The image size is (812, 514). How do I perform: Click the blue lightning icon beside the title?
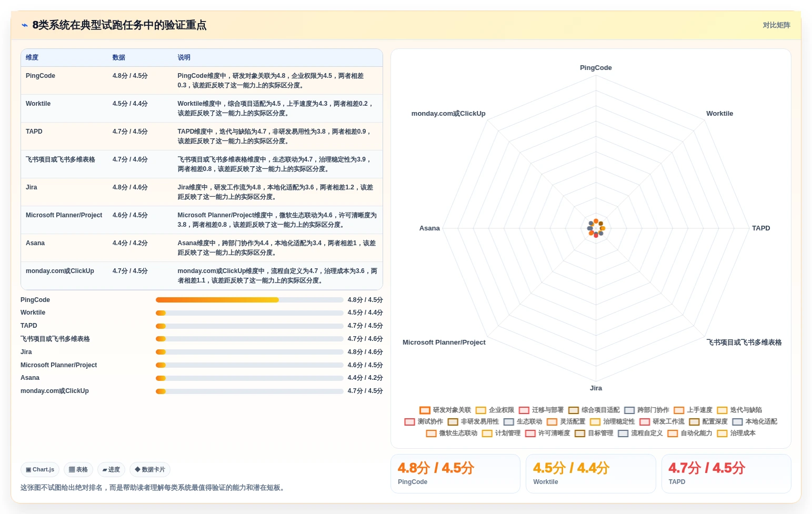[x=24, y=25]
